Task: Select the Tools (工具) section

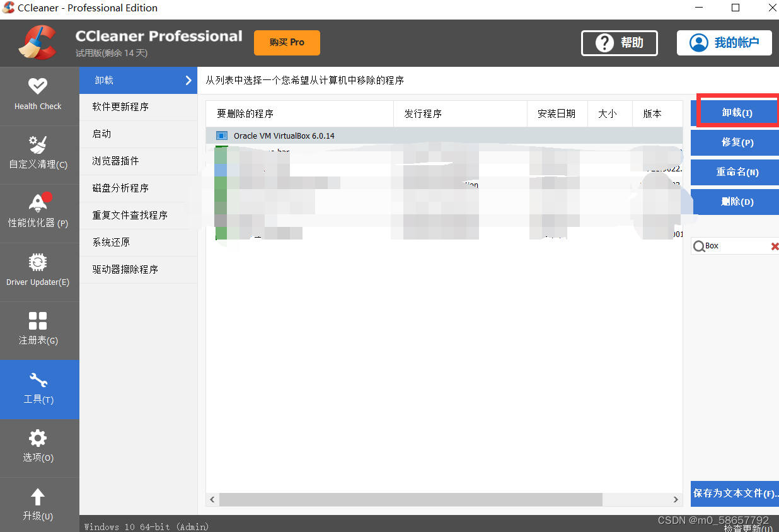Action: coord(39,389)
